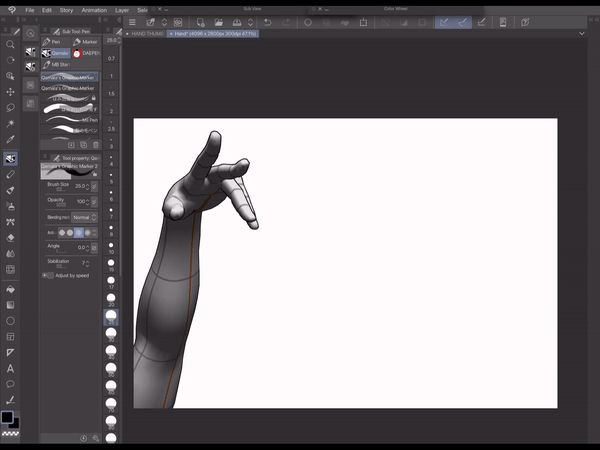Select the Figure ellipse tool
Screen dimensions: 600x450
coord(10,321)
